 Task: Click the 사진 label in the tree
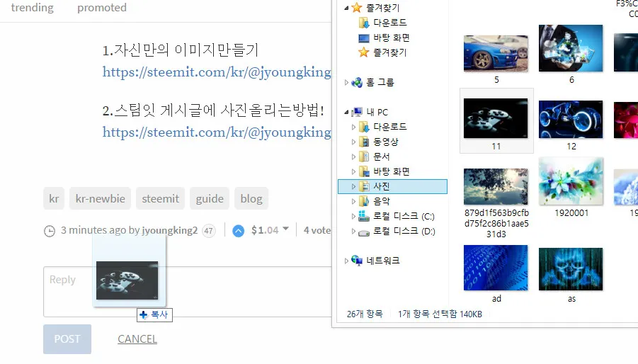tap(381, 186)
